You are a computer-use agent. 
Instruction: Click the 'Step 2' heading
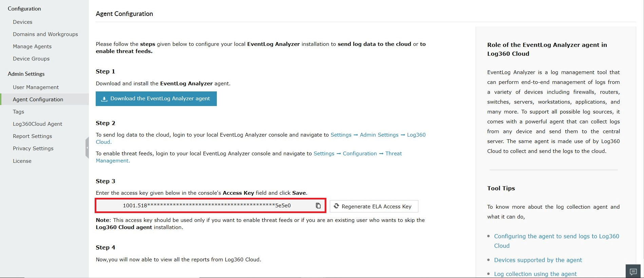pos(105,123)
